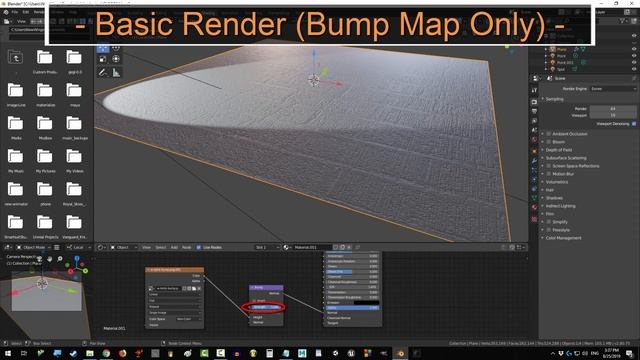Enable the Bloom checkbox
The image size is (640, 360).
[x=549, y=142]
